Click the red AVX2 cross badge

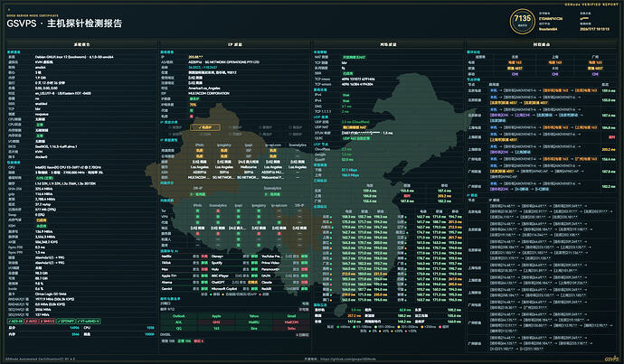32,321
